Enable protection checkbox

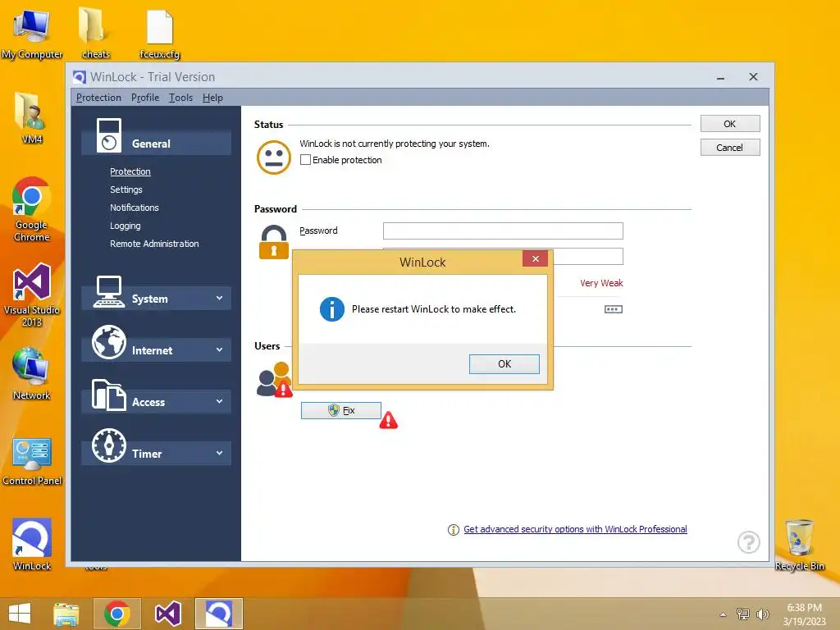click(305, 160)
